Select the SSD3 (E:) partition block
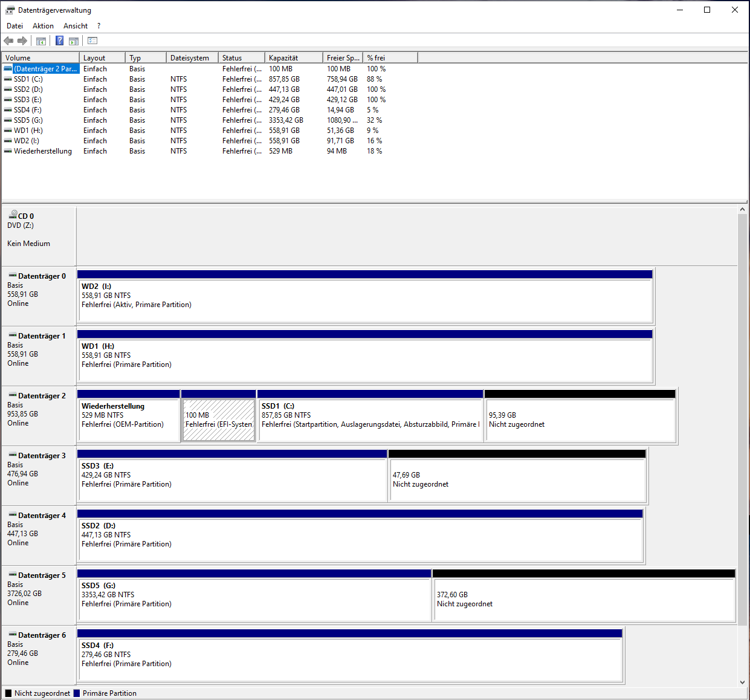 (x=232, y=476)
